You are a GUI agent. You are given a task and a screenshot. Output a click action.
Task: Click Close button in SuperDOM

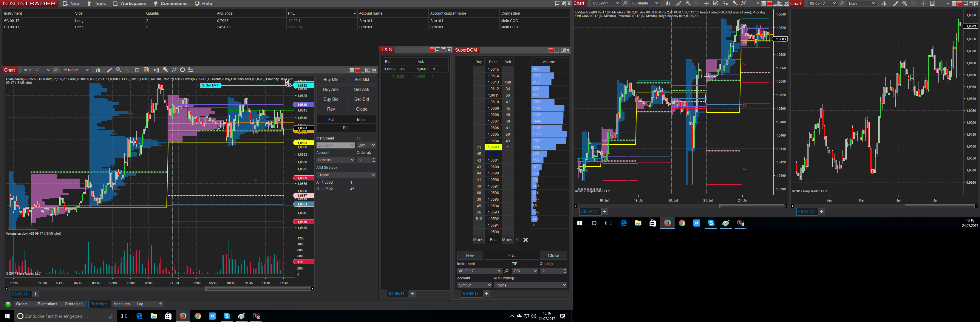[x=553, y=256]
